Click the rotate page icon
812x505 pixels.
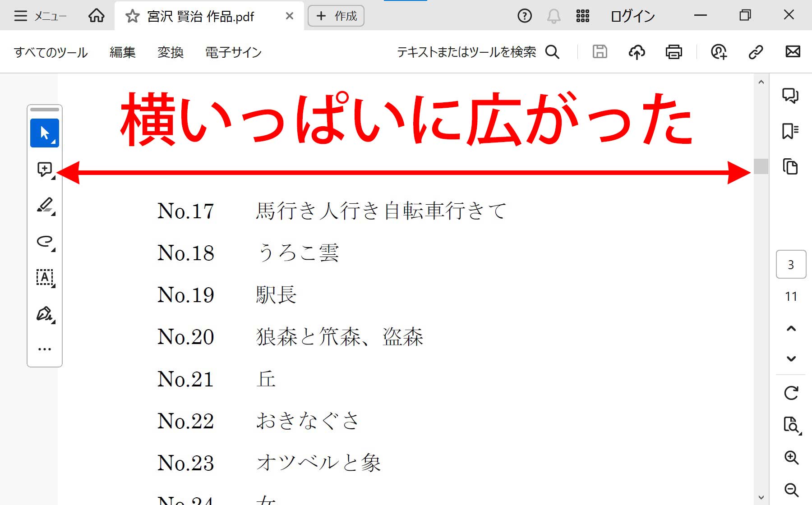point(791,393)
